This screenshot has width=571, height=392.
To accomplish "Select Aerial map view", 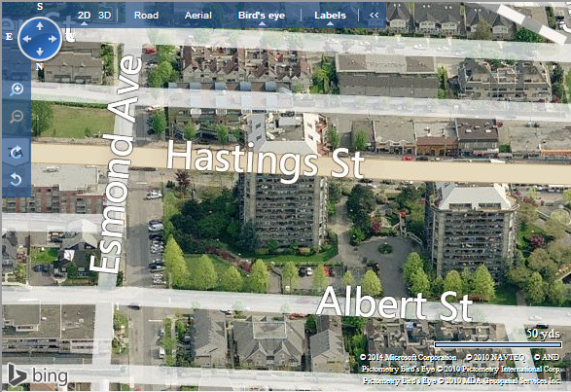I will tap(198, 16).
